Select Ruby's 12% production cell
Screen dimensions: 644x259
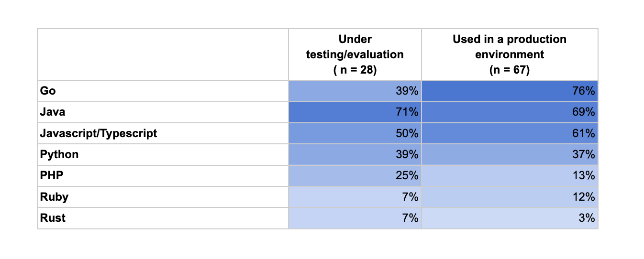(510, 196)
